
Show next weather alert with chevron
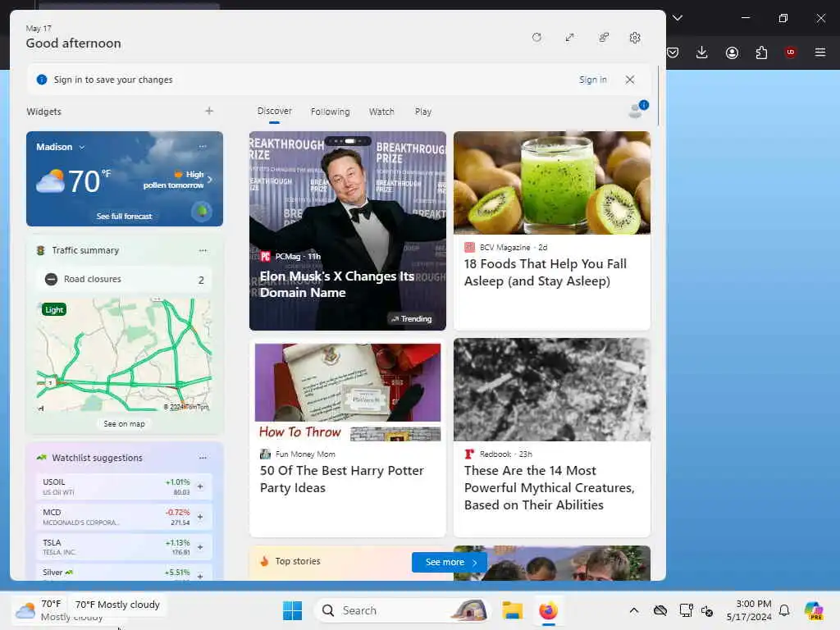pos(209,180)
